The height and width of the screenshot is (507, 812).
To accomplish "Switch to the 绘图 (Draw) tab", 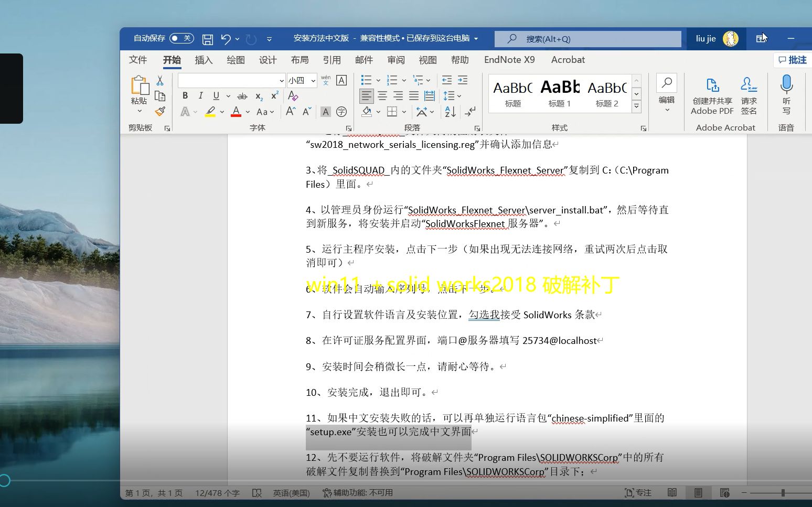I will [236, 60].
